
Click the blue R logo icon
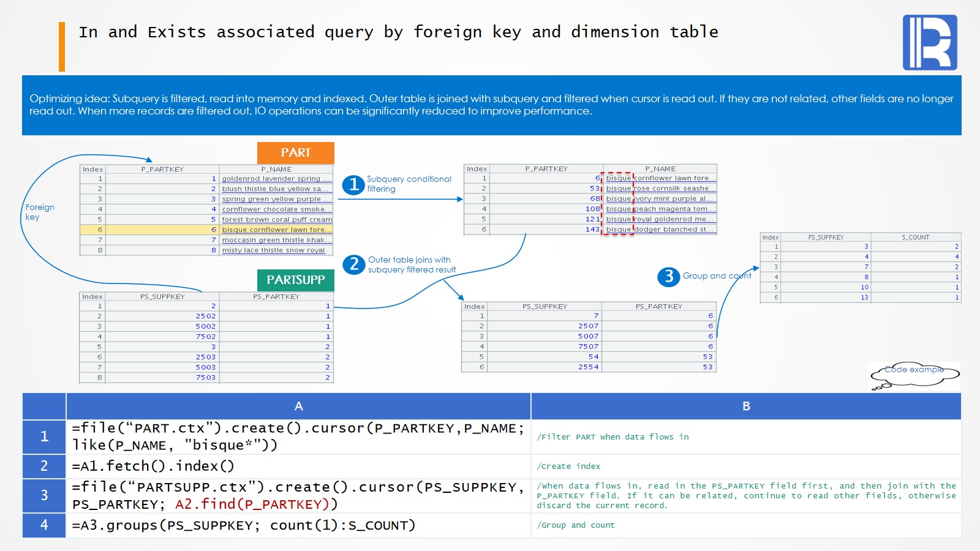[930, 42]
